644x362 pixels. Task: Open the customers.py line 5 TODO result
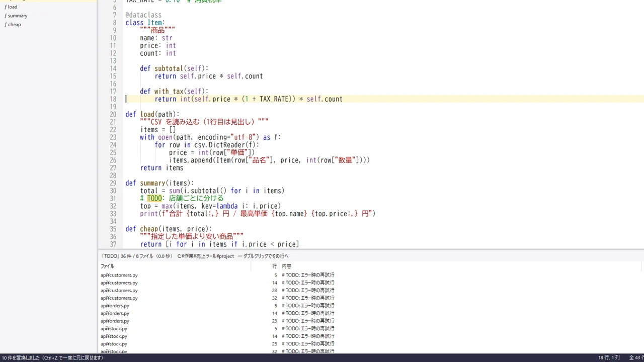(371, 275)
